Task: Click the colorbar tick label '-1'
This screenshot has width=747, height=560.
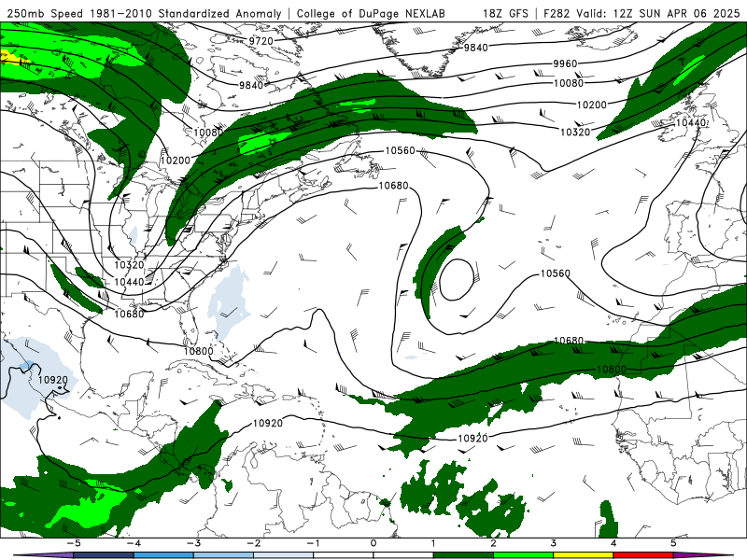Action: pyautogui.click(x=313, y=543)
